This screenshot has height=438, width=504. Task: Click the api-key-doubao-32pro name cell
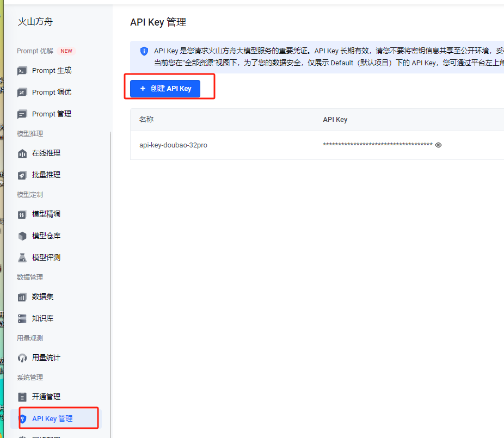click(173, 145)
